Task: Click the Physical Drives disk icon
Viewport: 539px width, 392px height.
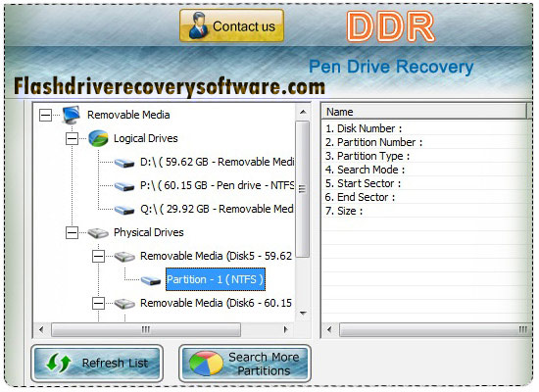Action: point(98,233)
